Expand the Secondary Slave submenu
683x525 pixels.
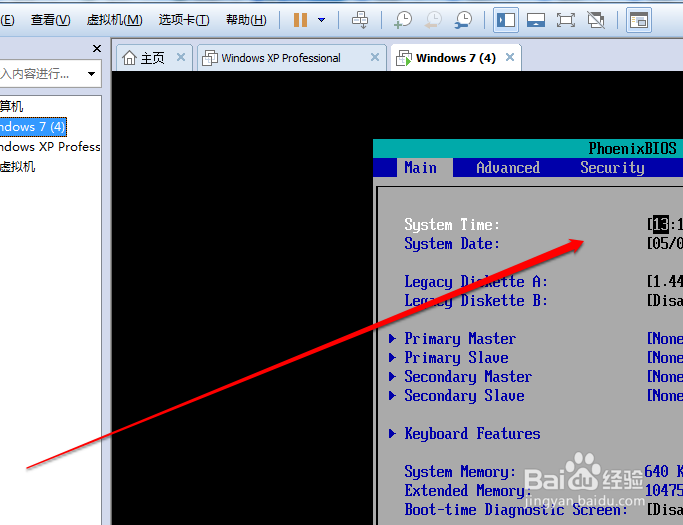(x=464, y=396)
